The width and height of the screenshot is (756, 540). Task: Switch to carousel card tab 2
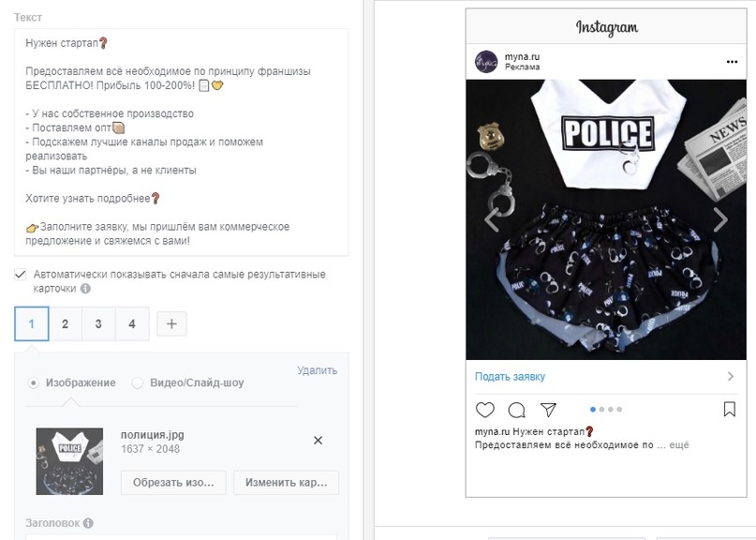point(65,323)
